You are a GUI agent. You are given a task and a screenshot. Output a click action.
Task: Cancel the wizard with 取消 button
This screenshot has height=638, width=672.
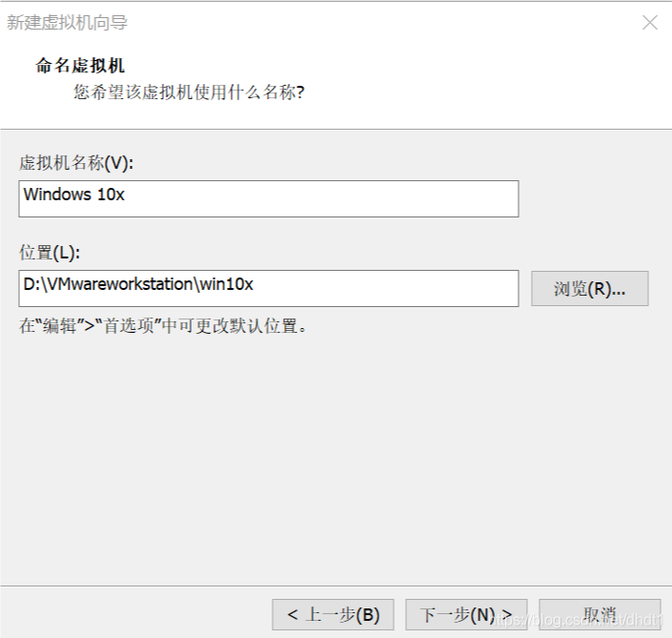[x=600, y=614]
